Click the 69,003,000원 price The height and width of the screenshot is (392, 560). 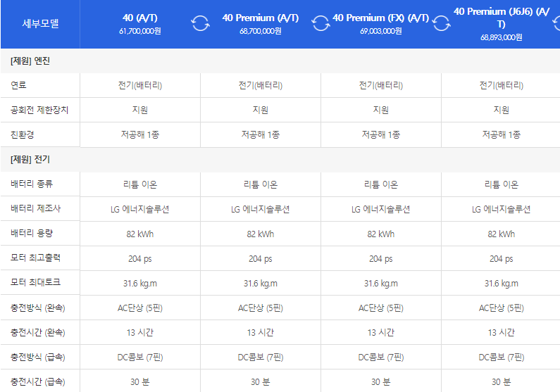380,32
